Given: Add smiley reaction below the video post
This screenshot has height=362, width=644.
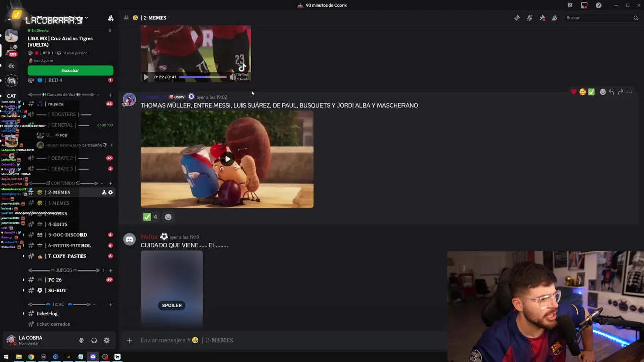Looking at the screenshot, I should (168, 217).
